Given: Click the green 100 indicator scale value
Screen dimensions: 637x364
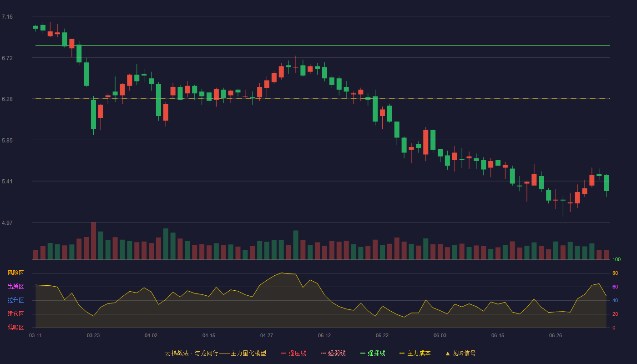Looking at the screenshot, I should tap(617, 259).
